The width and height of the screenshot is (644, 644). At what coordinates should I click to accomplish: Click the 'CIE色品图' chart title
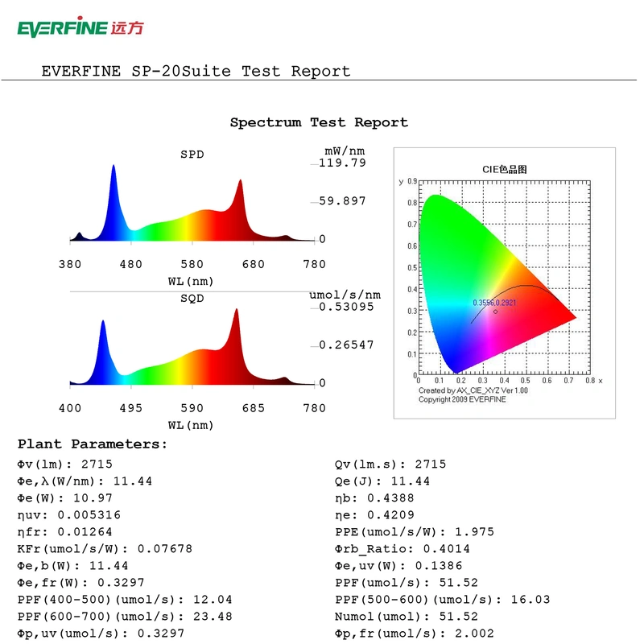pos(504,169)
